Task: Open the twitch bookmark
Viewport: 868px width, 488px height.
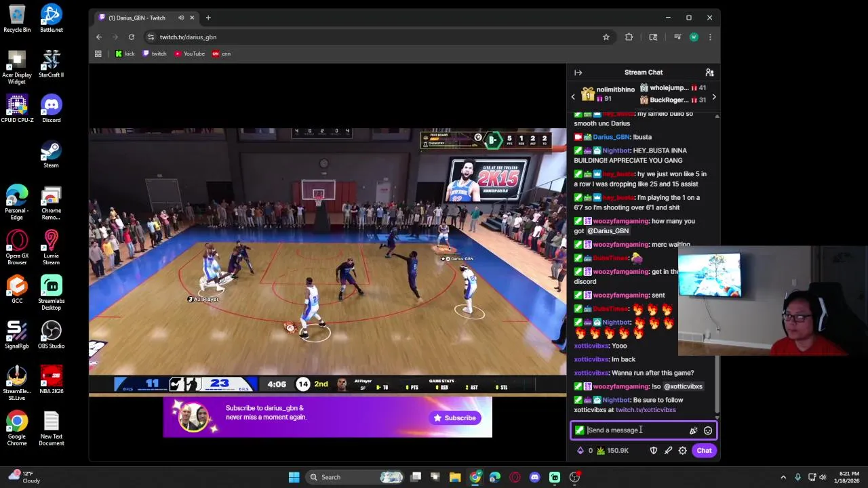Action: (x=155, y=54)
